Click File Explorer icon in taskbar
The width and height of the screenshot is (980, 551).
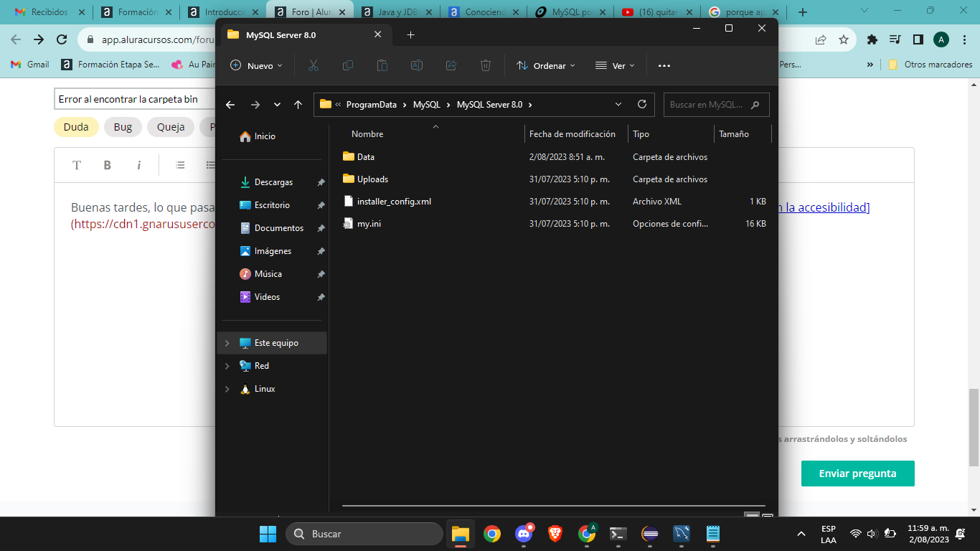[x=460, y=534]
